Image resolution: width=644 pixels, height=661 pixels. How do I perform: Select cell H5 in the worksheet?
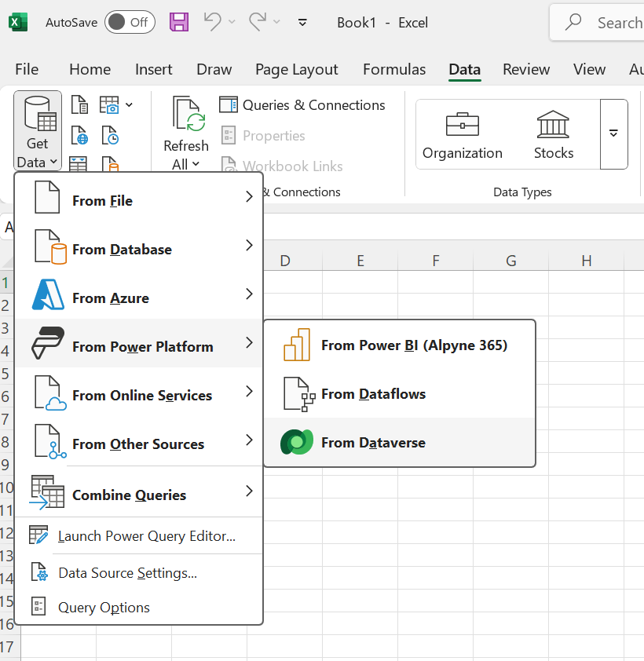click(586, 373)
